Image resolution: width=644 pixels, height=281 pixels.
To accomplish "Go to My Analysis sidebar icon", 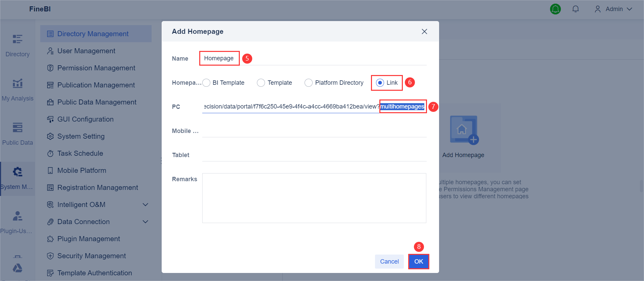I will tap(17, 83).
